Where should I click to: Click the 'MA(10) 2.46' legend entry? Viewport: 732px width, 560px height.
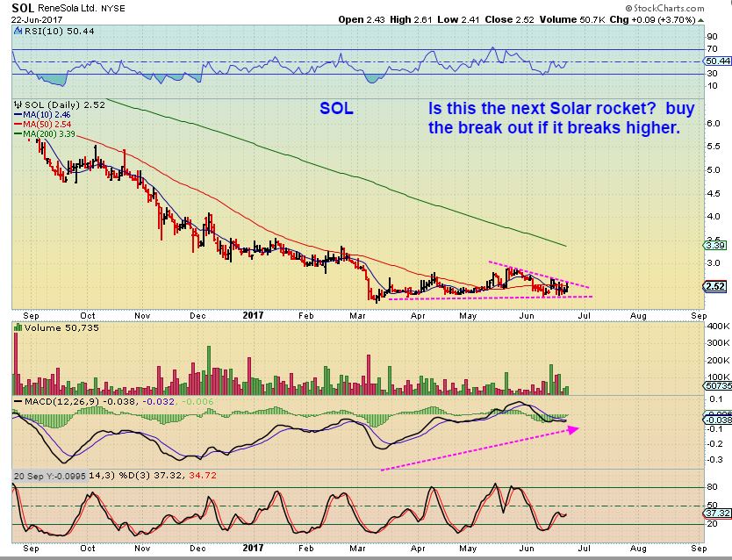coord(43,114)
